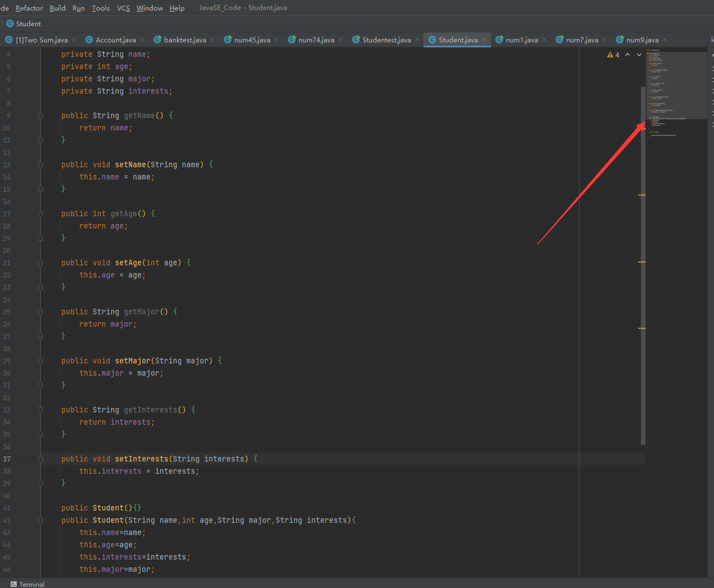Click 'this.major=major;' on line 46
This screenshot has width=714, height=588.
117,570
